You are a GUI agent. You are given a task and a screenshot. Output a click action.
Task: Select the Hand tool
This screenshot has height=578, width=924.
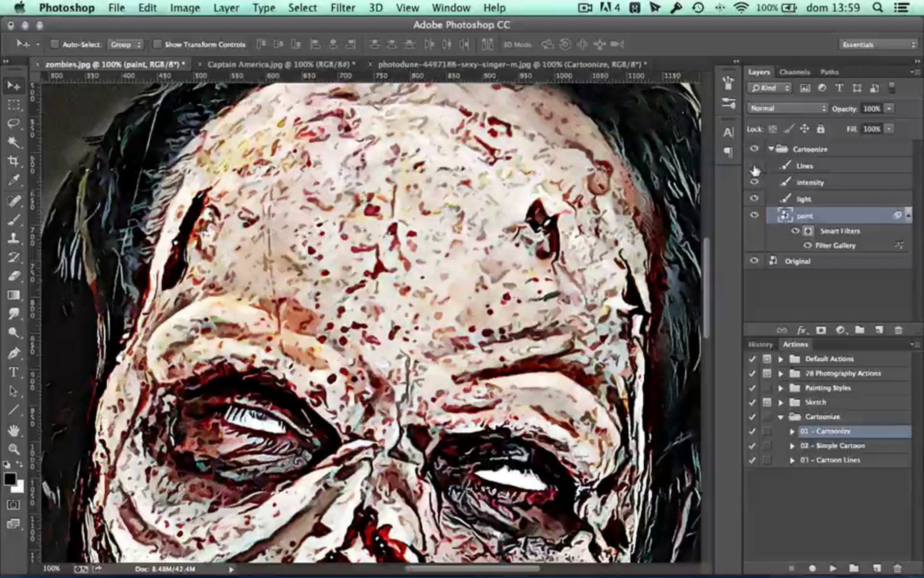pyautogui.click(x=14, y=430)
